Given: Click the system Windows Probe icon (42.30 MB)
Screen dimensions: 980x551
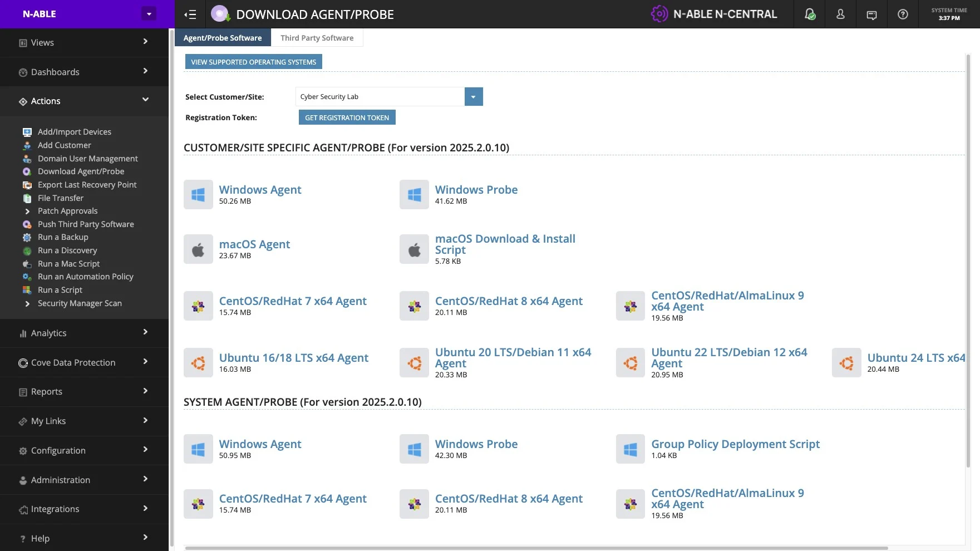Looking at the screenshot, I should coord(414,449).
